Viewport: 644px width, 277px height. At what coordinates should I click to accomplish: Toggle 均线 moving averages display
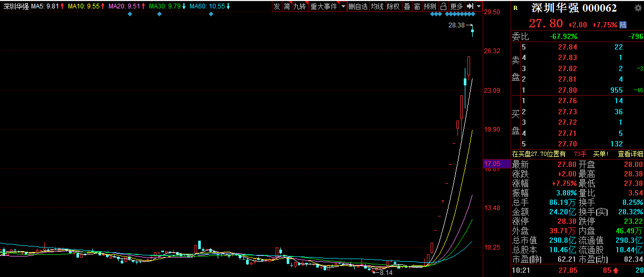point(376,6)
